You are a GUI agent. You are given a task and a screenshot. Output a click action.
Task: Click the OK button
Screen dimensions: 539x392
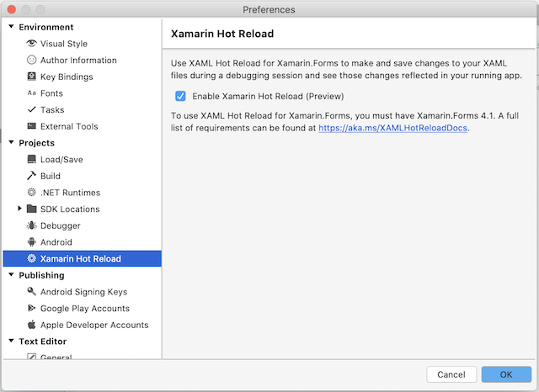tap(506, 374)
